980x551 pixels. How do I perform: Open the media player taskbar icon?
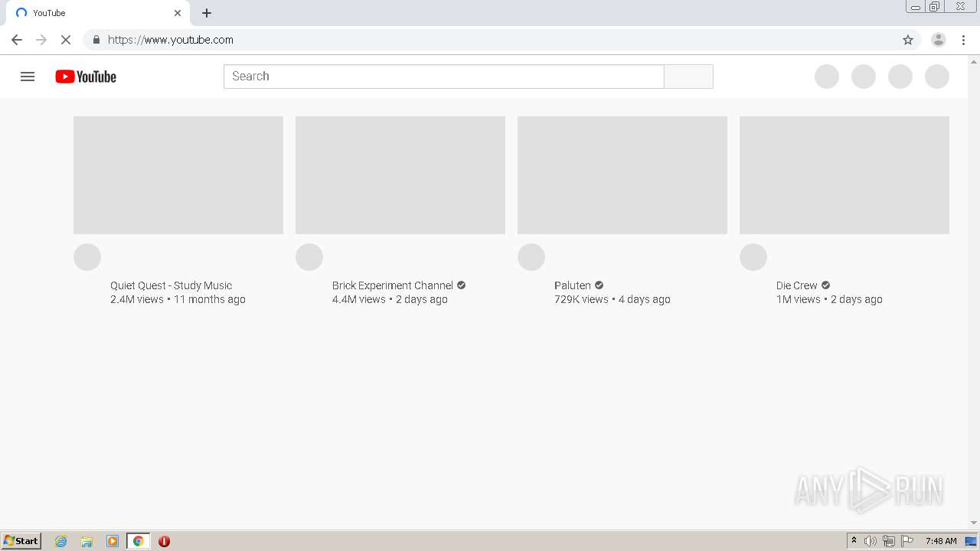point(113,541)
